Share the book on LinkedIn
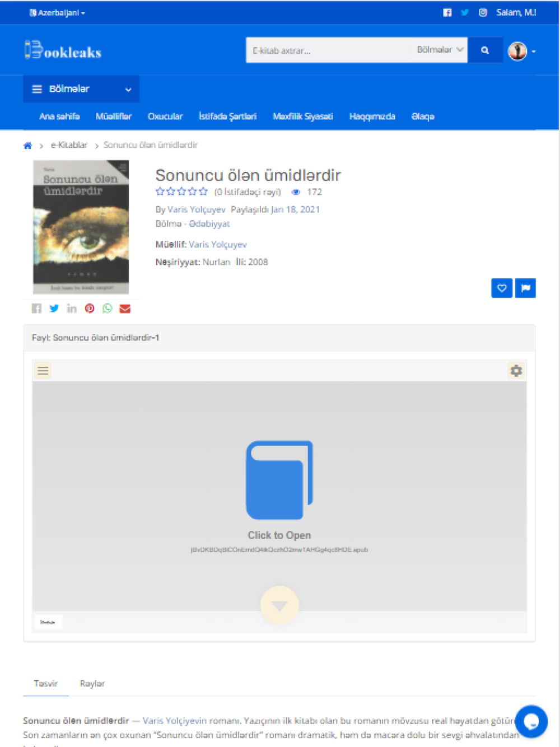Screen dimensions: 560x747 pyautogui.click(x=72, y=309)
